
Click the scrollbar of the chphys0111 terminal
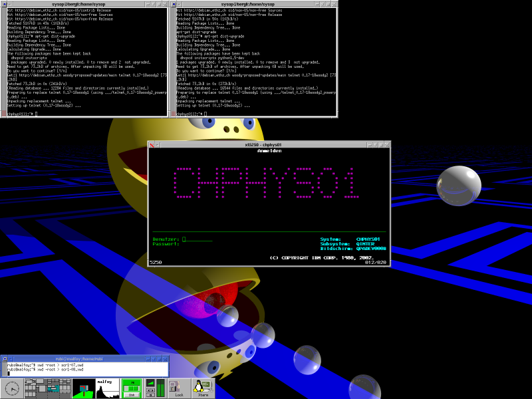click(4, 63)
